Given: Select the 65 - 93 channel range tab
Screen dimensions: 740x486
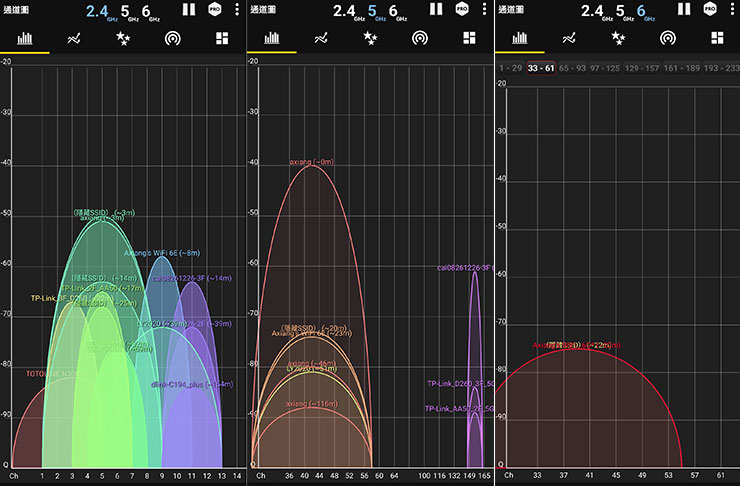Looking at the screenshot, I should coord(574,68).
